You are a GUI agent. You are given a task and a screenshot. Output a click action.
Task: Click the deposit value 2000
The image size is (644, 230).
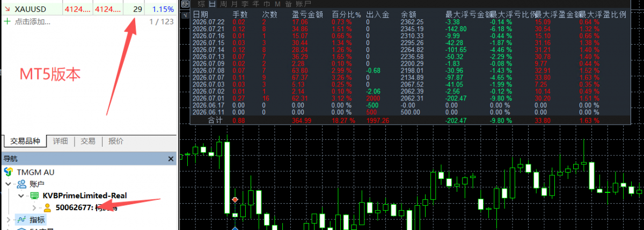(x=374, y=99)
